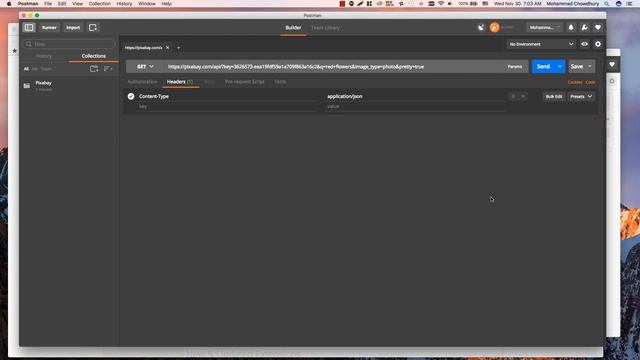Click the new header value field
640x360 pixels.
pos(416,107)
